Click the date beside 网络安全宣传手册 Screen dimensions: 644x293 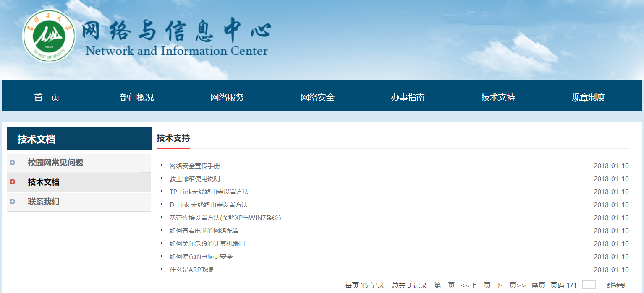(611, 166)
